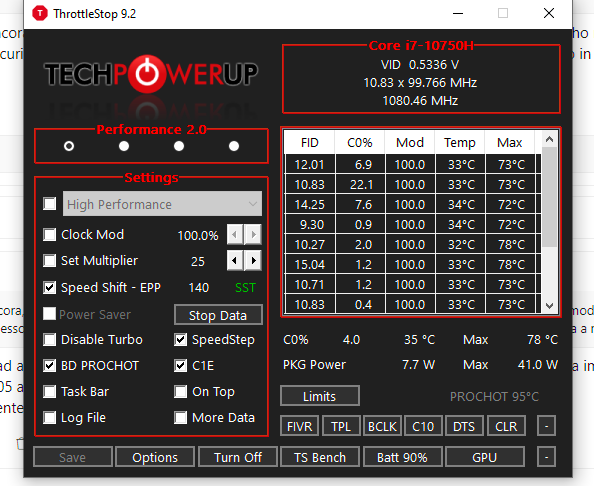Click the core table scrollbar thumb
This screenshot has height=486, width=594.
click(x=549, y=197)
